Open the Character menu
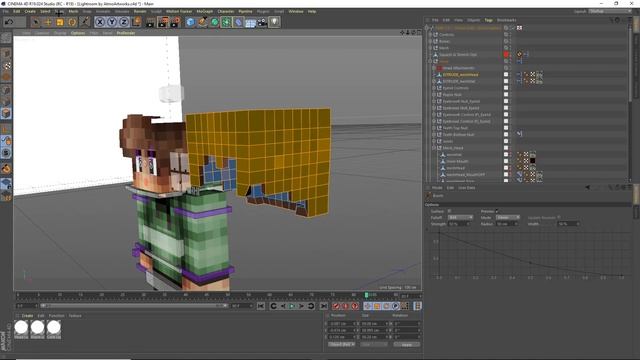Screen dimensions: 640x360 pos(226,11)
